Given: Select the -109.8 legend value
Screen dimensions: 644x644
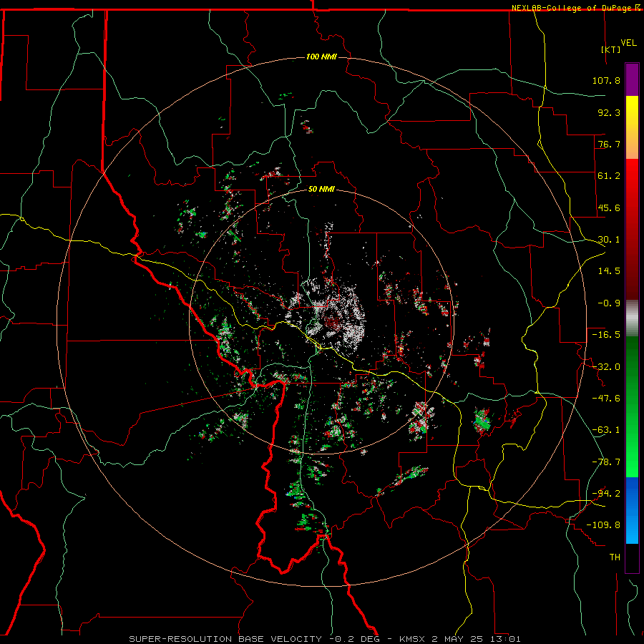Looking at the screenshot, I should tap(603, 525).
